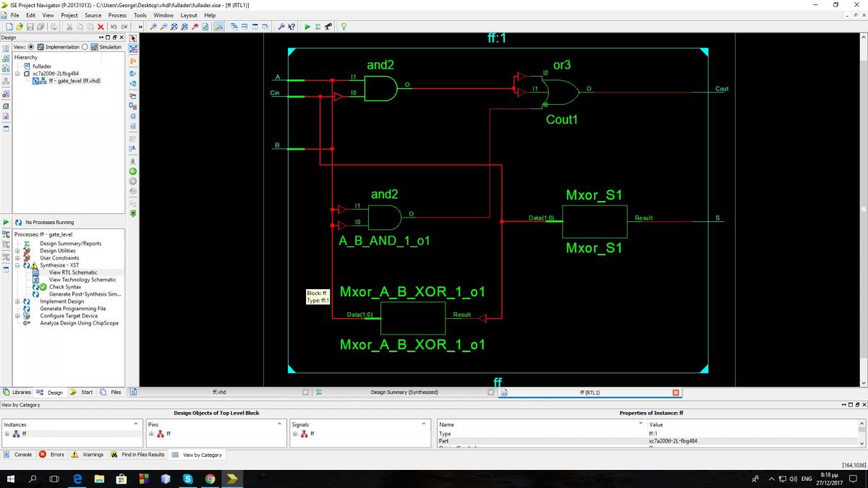This screenshot has height=488, width=868.
Task: Expand the Configure Target Device node
Action: click(17, 316)
